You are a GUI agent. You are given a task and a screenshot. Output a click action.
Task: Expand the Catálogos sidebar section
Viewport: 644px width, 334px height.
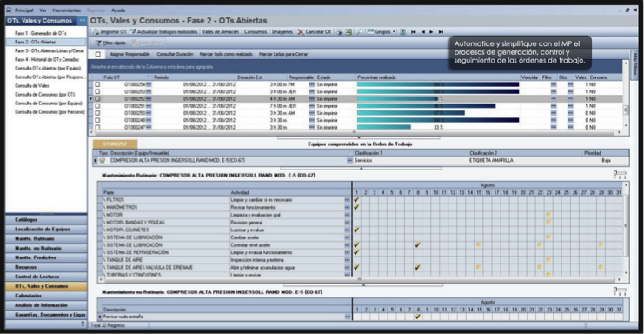(x=46, y=220)
